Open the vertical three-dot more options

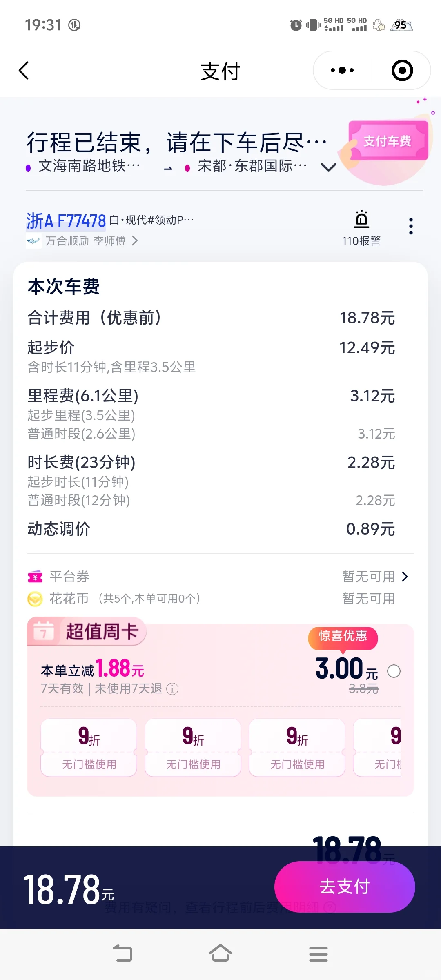pos(411,226)
